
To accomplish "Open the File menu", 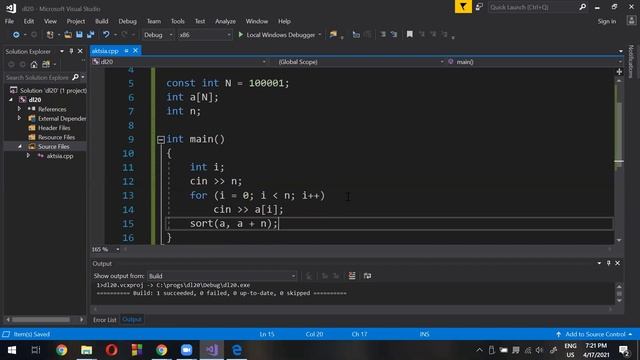I will pyautogui.click(x=9, y=21).
